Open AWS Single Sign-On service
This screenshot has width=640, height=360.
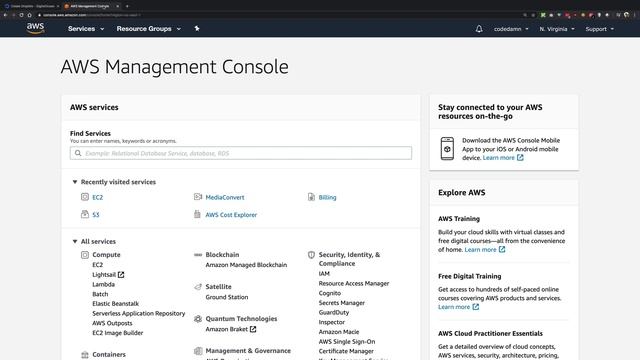pos(347,342)
